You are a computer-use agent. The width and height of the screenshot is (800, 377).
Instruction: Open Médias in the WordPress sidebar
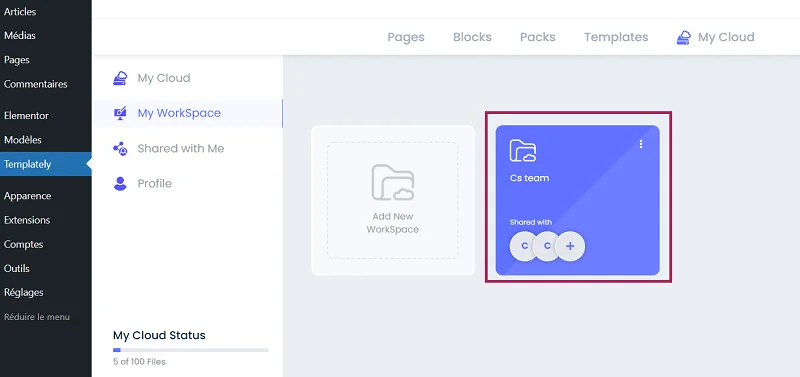click(x=20, y=36)
